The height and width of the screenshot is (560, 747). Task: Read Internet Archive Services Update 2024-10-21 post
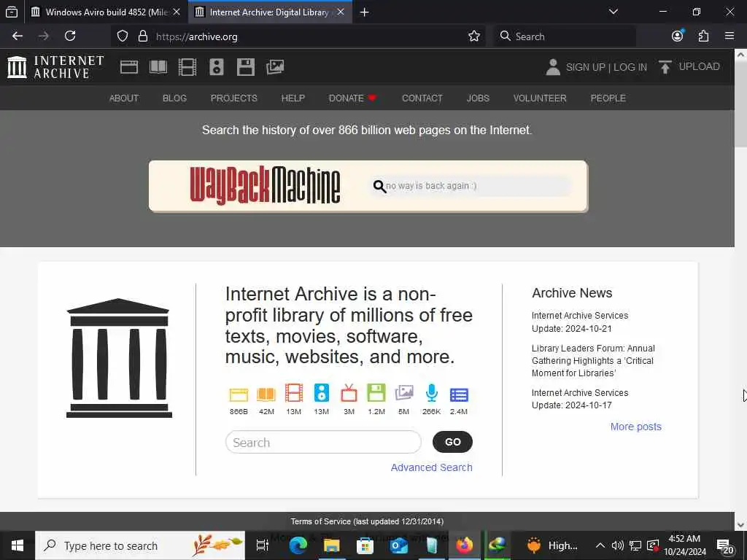[x=580, y=322]
